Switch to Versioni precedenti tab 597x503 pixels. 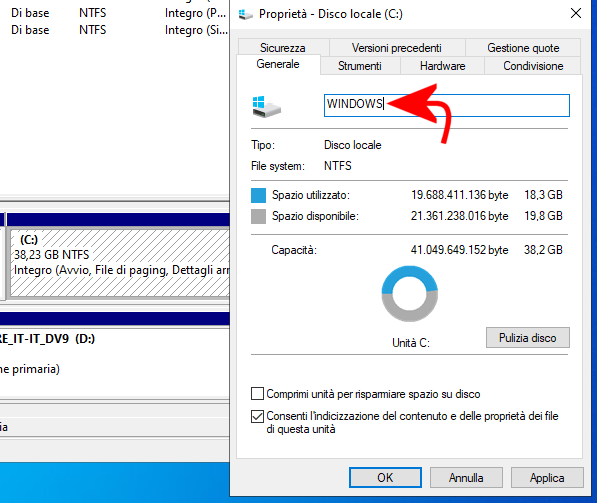click(396, 48)
